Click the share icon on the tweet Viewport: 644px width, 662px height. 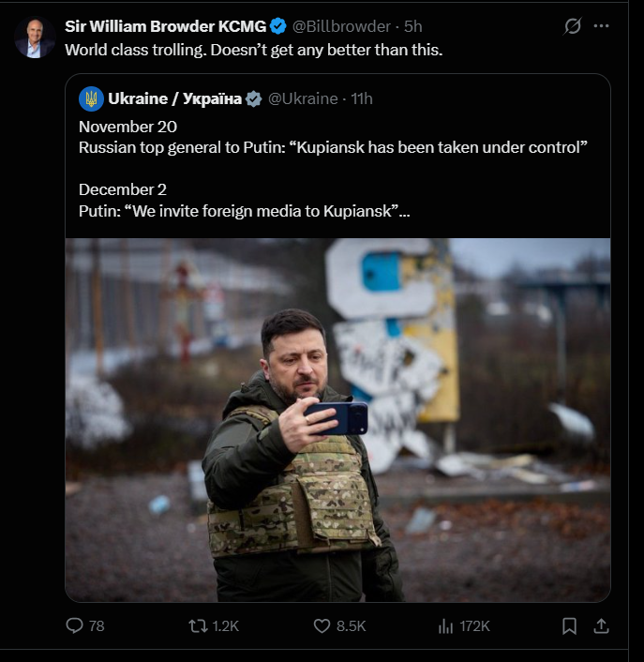(602, 625)
